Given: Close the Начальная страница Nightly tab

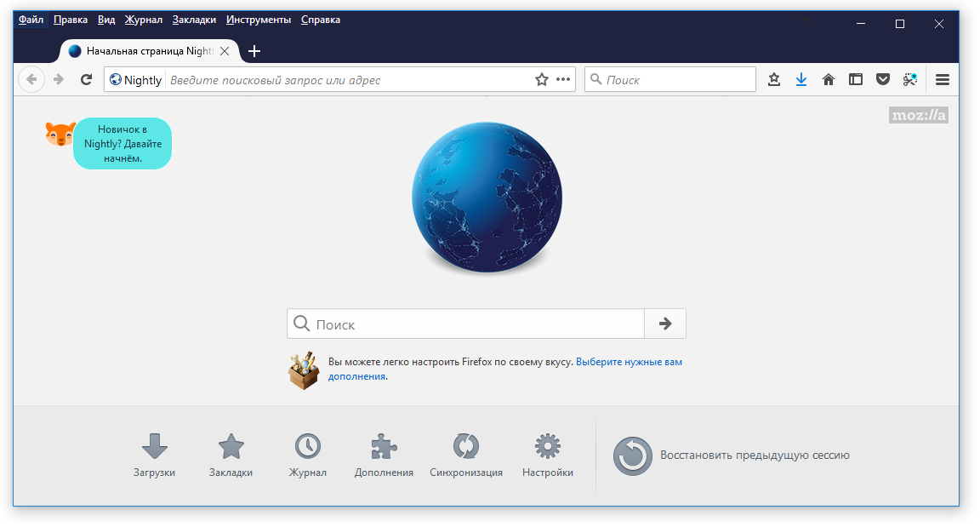Looking at the screenshot, I should pos(225,51).
